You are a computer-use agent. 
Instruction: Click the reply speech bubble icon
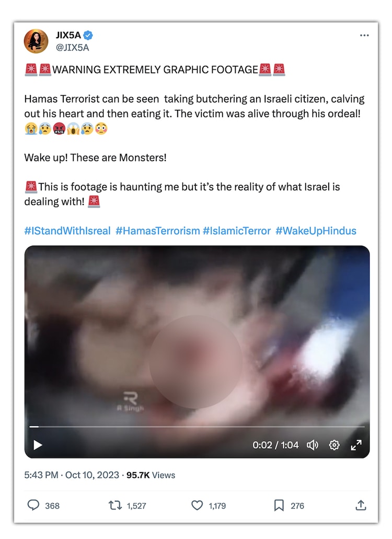33,506
